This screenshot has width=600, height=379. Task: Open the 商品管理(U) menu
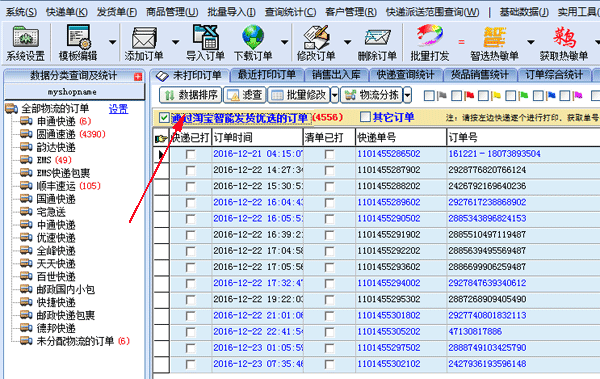(x=172, y=12)
